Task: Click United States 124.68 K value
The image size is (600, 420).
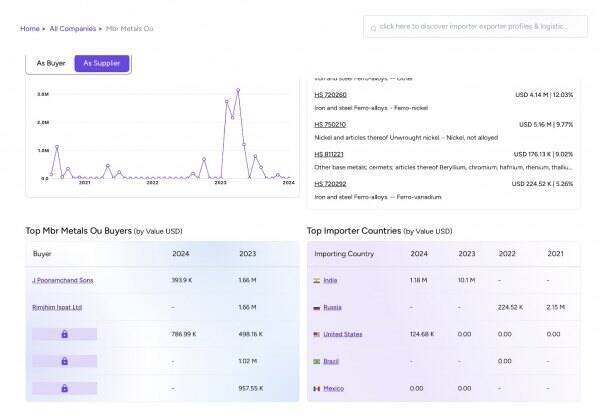Action: pos(422,334)
